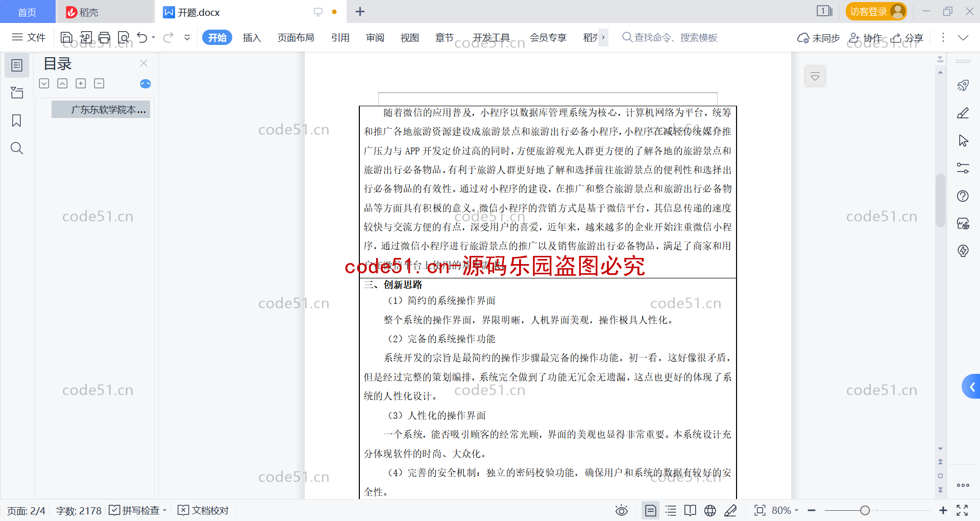Open the zoom percentage dropdown

[x=797, y=510]
